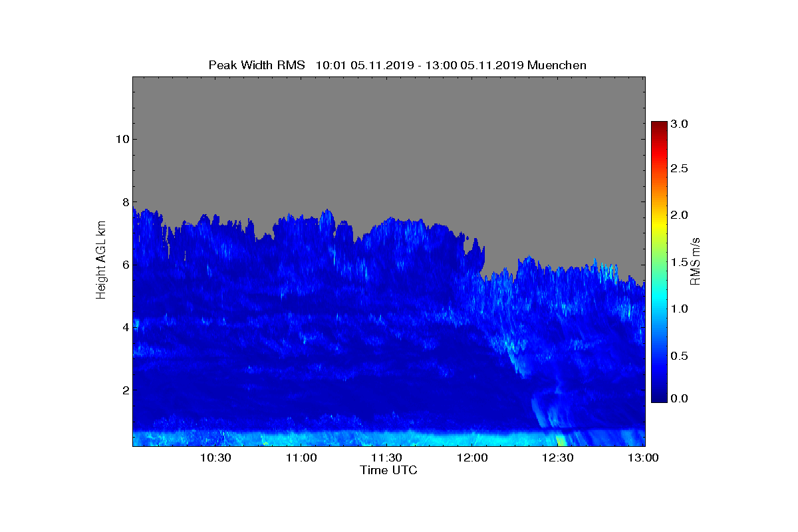Click the 1.5 colorbar label

(x=680, y=262)
